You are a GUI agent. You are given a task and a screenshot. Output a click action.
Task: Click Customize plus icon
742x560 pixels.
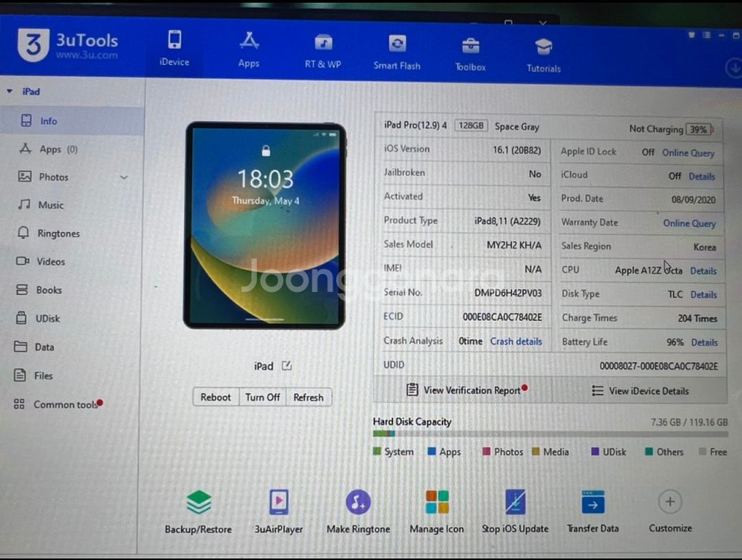[x=670, y=502]
